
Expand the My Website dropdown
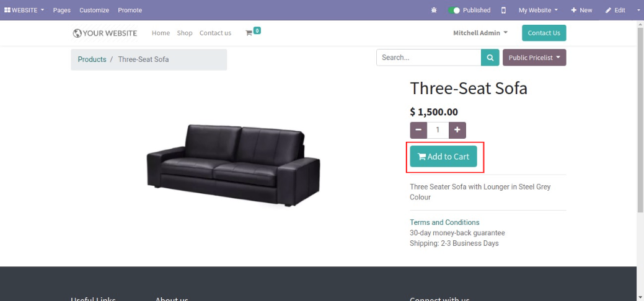[x=538, y=11]
